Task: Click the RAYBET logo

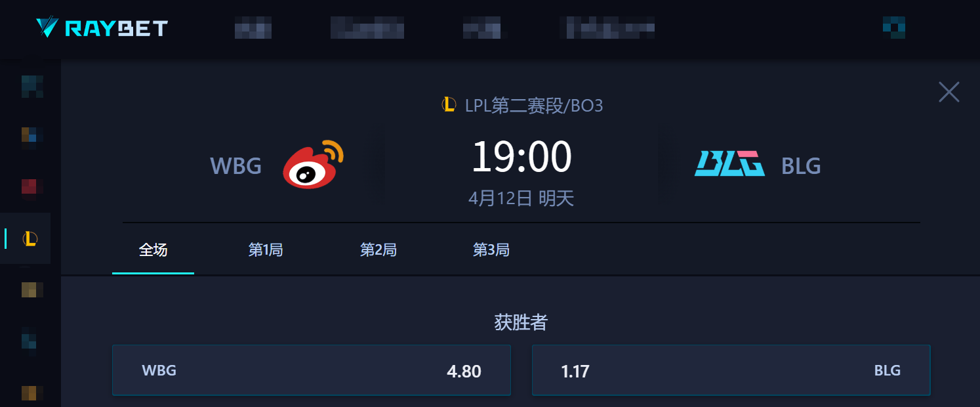Action: [102, 28]
